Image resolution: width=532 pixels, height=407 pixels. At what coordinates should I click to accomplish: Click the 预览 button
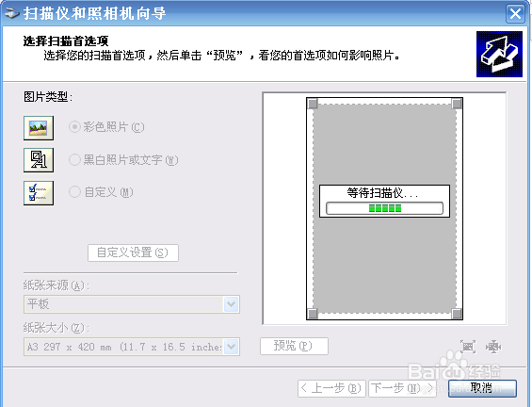click(294, 346)
